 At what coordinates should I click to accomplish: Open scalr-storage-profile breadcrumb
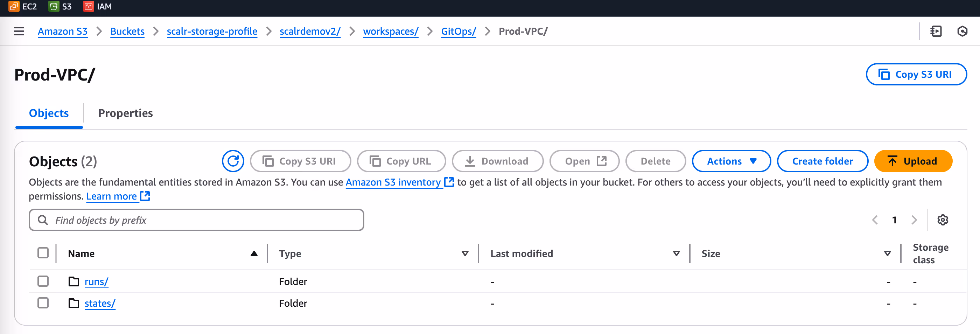coord(212,31)
